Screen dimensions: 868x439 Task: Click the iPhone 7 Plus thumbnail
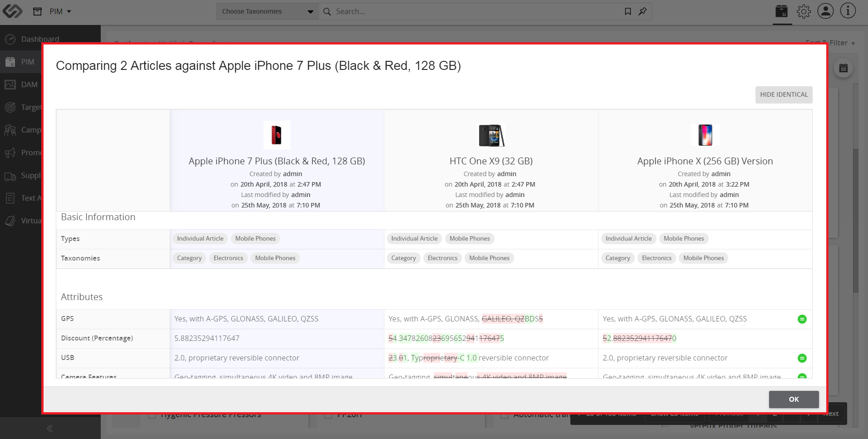tap(277, 135)
